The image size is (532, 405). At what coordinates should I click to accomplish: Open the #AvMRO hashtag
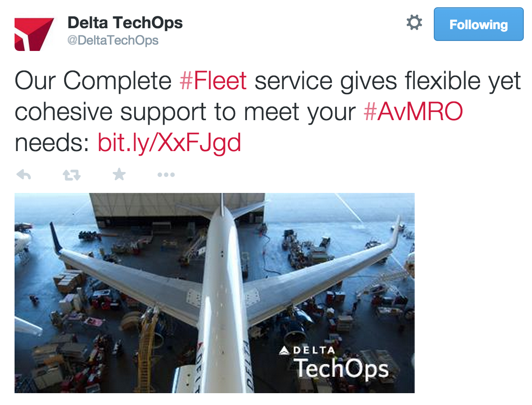pos(413,112)
